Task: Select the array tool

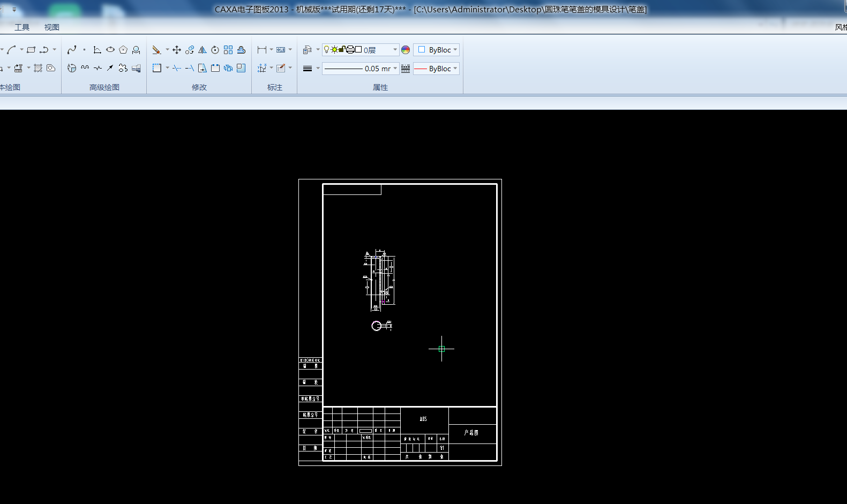Action: [228, 50]
